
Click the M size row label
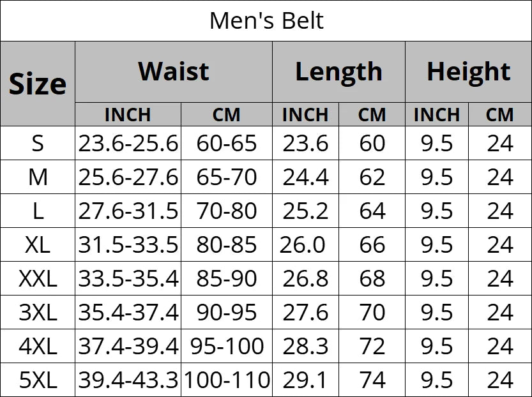(38, 177)
